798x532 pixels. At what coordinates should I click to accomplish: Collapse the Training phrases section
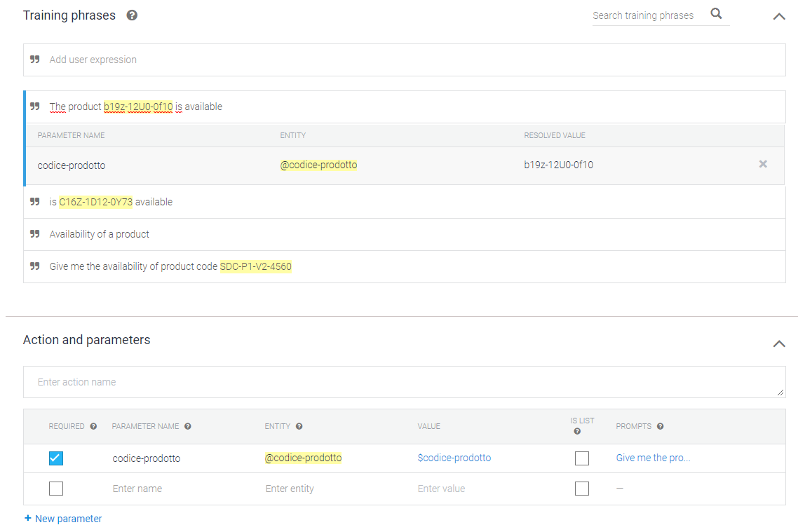pos(778,15)
